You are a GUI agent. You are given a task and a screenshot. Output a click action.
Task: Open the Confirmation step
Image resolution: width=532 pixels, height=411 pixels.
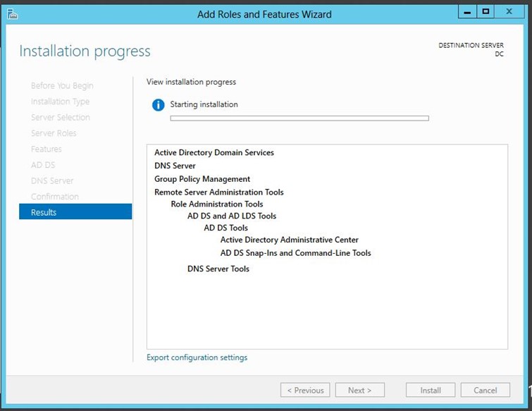(55, 197)
